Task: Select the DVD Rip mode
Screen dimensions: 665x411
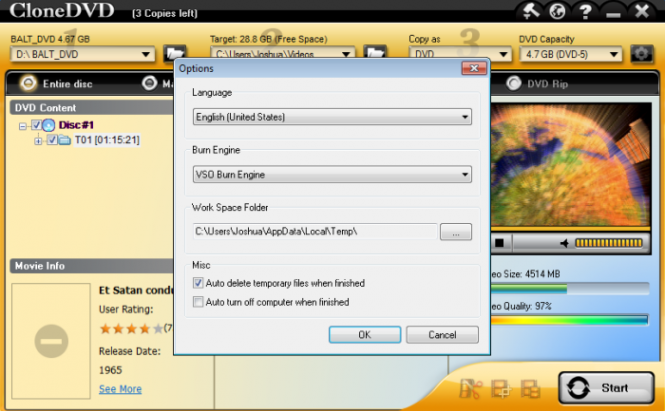Action: 514,83
